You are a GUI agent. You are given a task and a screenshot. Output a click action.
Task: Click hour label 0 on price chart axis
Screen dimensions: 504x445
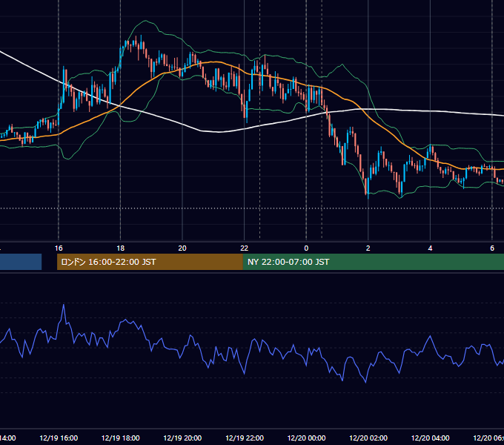point(306,248)
